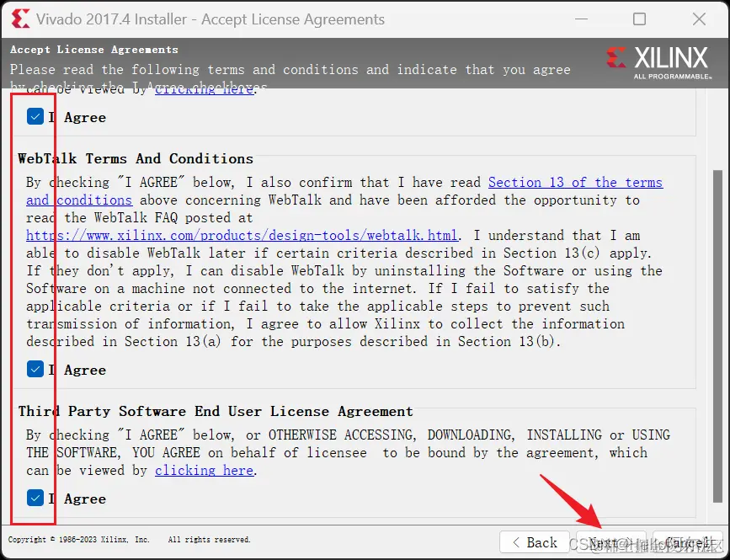The height and width of the screenshot is (560, 730).
Task: Cancel the Vivado installation
Action: (x=688, y=542)
